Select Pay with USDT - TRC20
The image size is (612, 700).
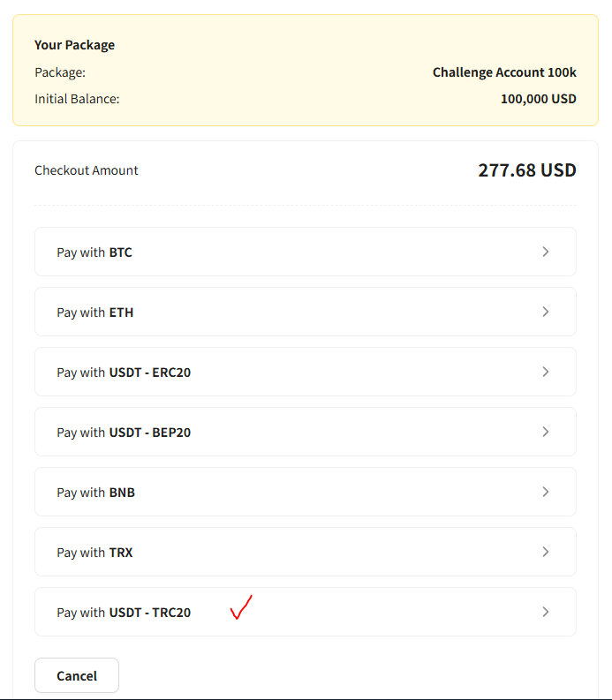click(x=306, y=612)
